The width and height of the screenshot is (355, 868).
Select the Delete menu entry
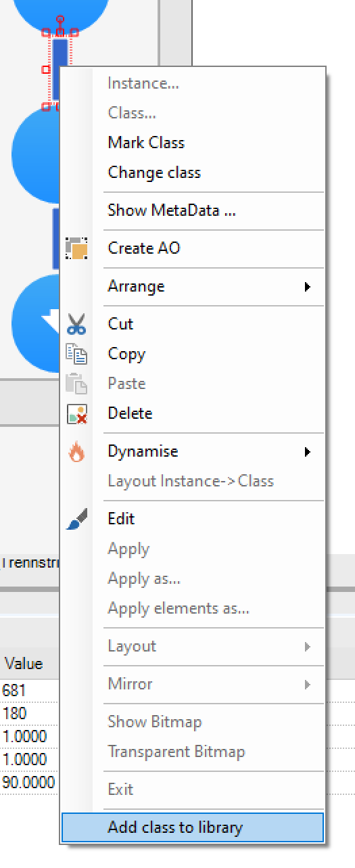click(x=130, y=413)
